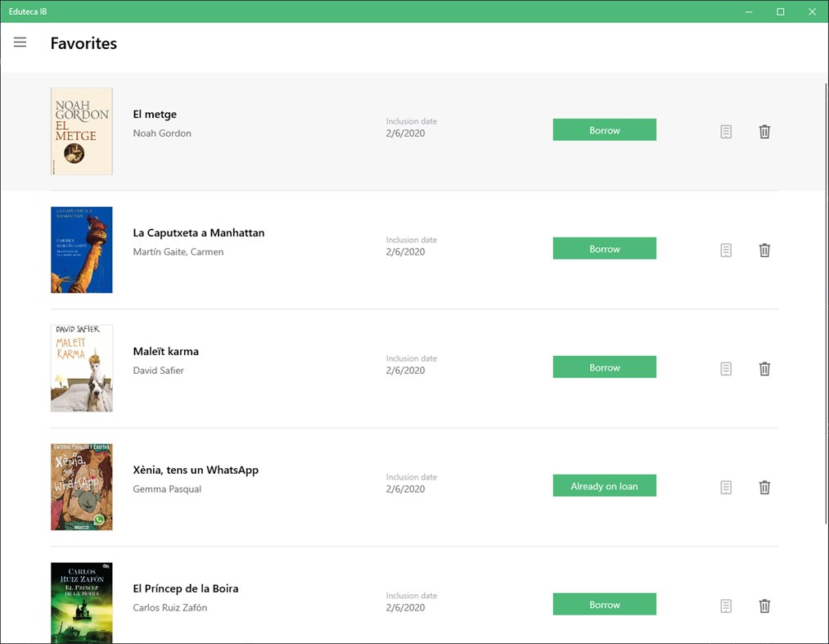This screenshot has width=829, height=644.
Task: Remove Maleït karma using the trash icon
Action: click(x=764, y=368)
